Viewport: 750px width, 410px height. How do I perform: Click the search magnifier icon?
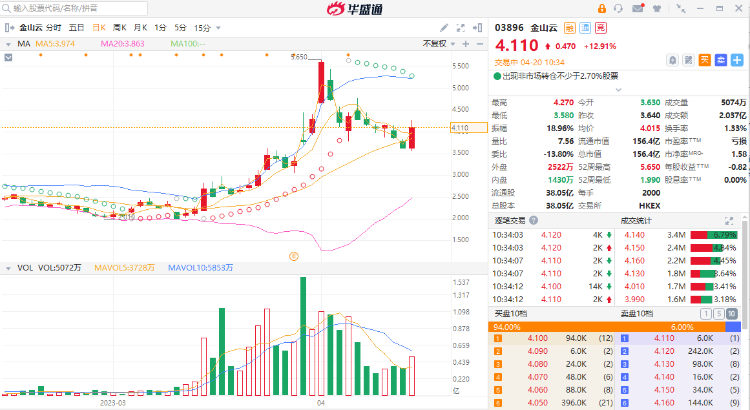6,8
